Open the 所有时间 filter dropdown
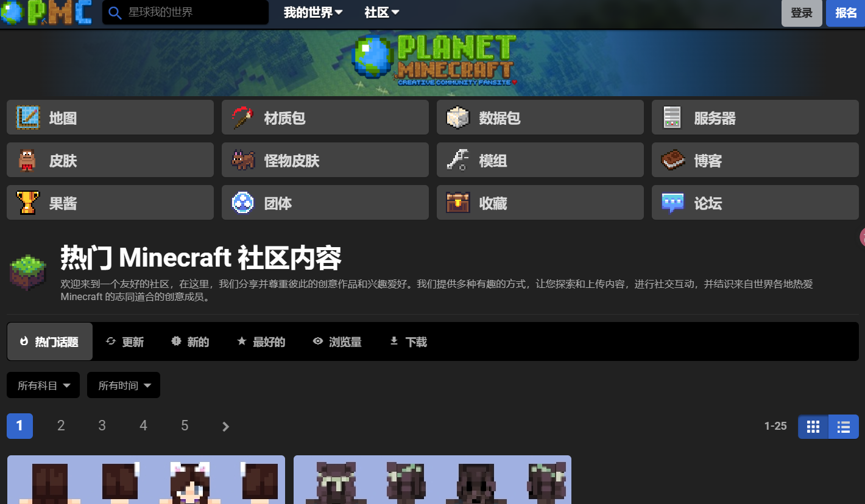The width and height of the screenshot is (865, 504). point(124,385)
